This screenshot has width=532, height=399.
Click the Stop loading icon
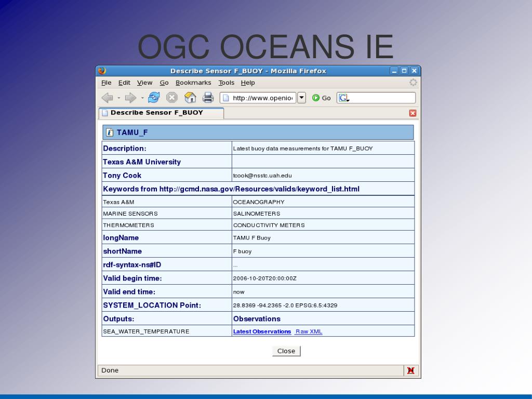pyautogui.click(x=172, y=97)
